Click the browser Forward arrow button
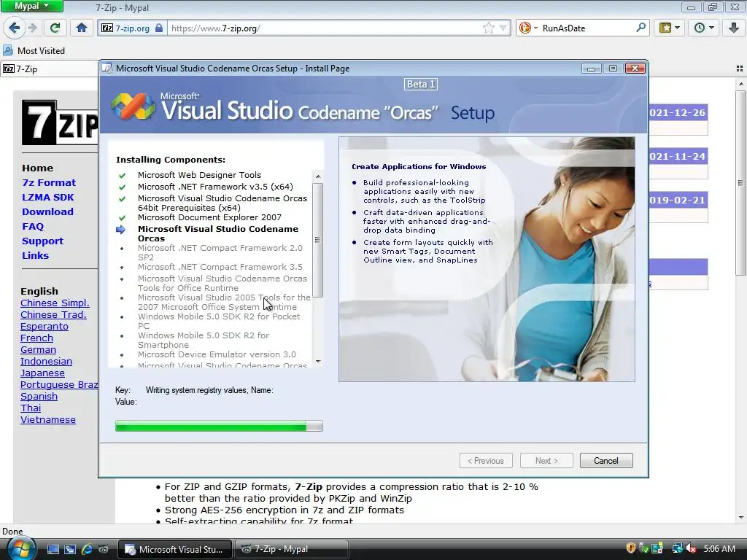Screen dimensions: 747x560 point(32,28)
